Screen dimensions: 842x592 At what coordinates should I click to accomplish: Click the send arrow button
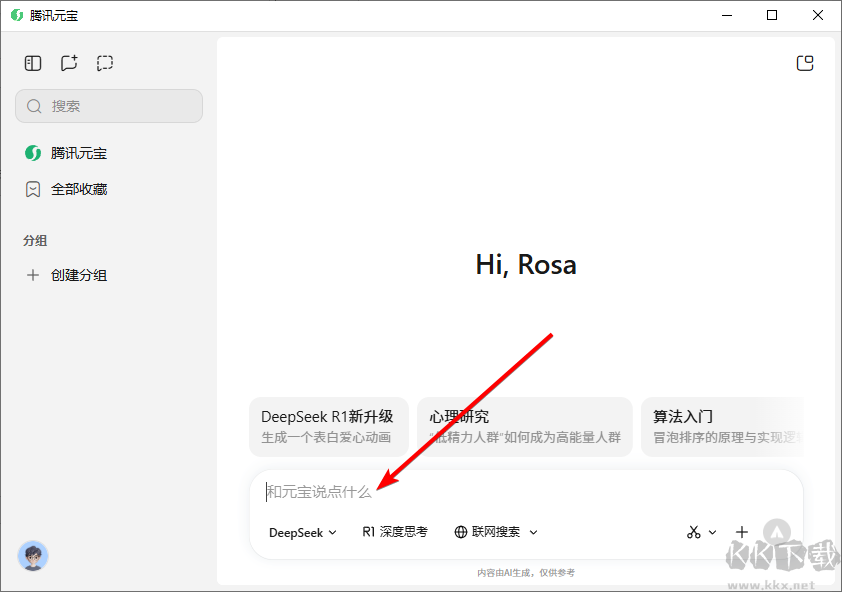click(x=778, y=531)
